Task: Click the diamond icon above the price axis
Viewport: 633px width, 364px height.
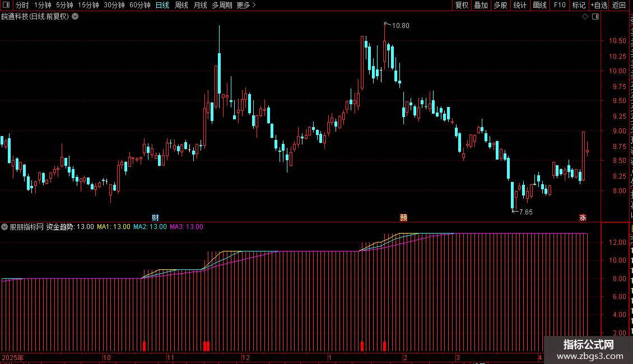Action: point(585,17)
